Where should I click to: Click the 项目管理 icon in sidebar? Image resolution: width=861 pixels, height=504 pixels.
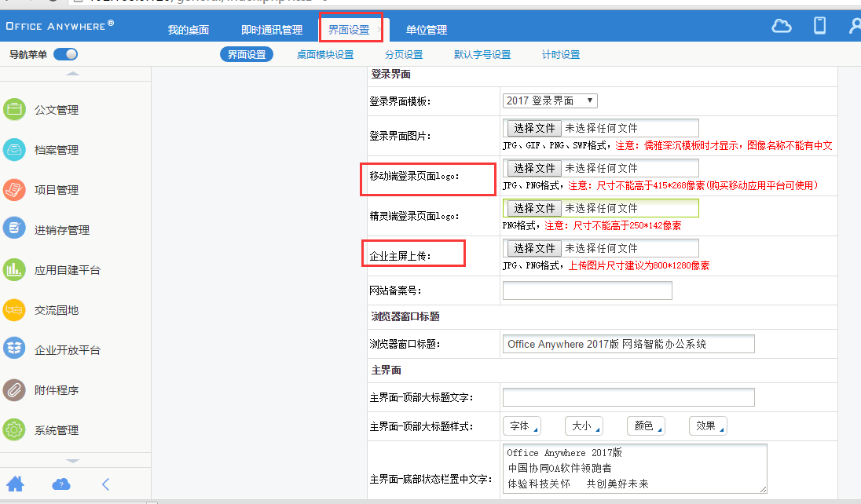(14, 190)
